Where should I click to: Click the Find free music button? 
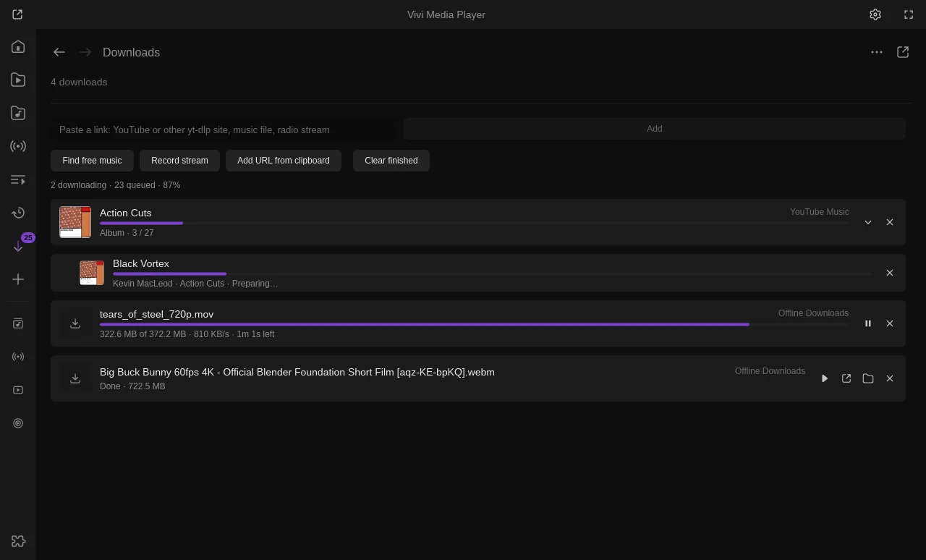coord(92,161)
